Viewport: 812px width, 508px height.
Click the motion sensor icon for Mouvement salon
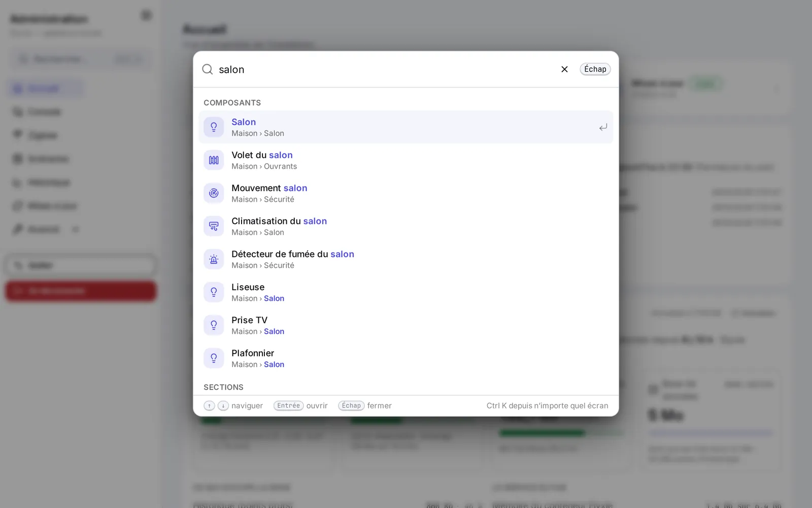pyautogui.click(x=214, y=193)
